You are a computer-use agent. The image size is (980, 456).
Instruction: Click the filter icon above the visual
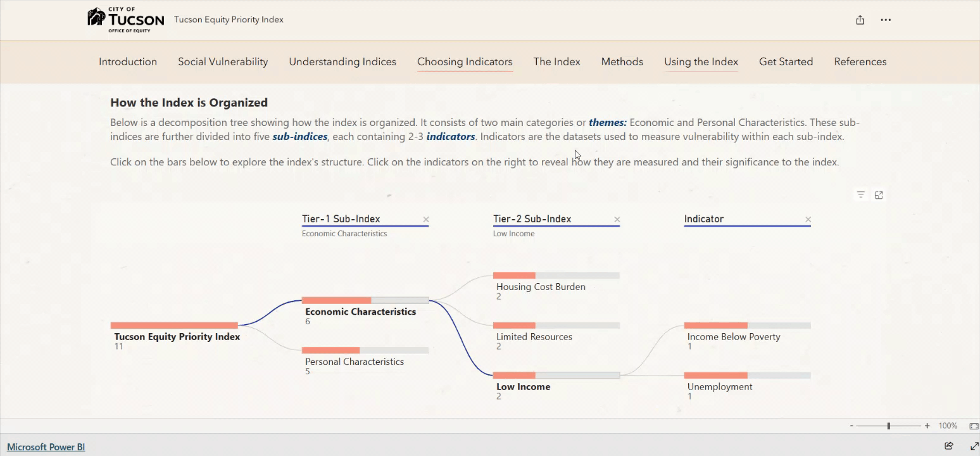coord(860,195)
